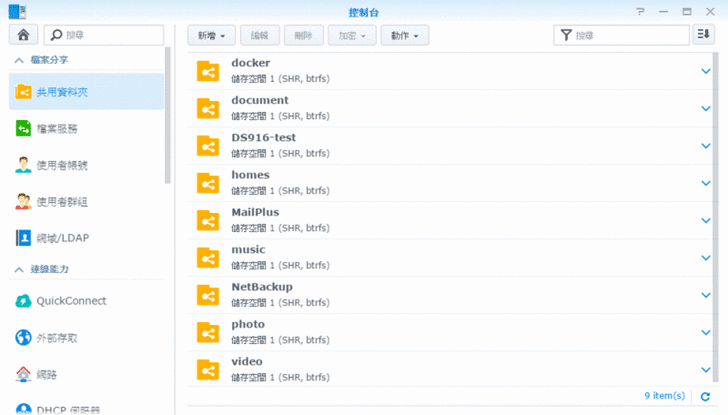The image size is (728, 415).
Task: Select the NetBackup folder name
Action: pos(262,287)
